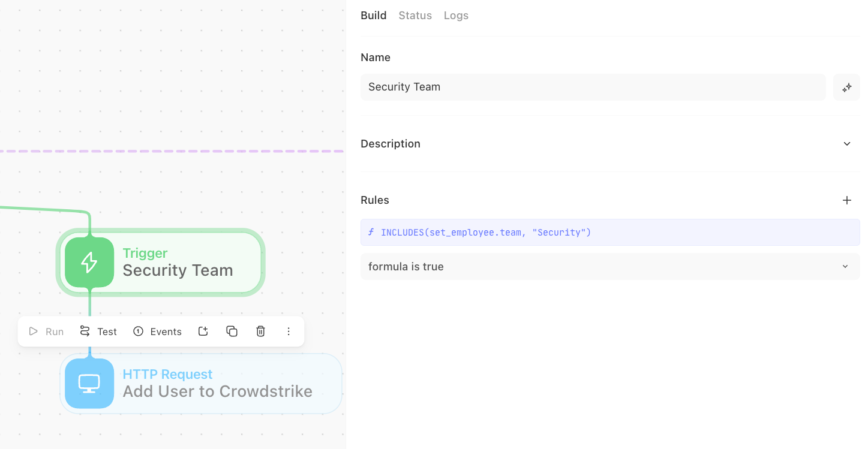Viewport: 868px width, 449px height.
Task: Select the Security Team trigger node label
Action: click(178, 270)
